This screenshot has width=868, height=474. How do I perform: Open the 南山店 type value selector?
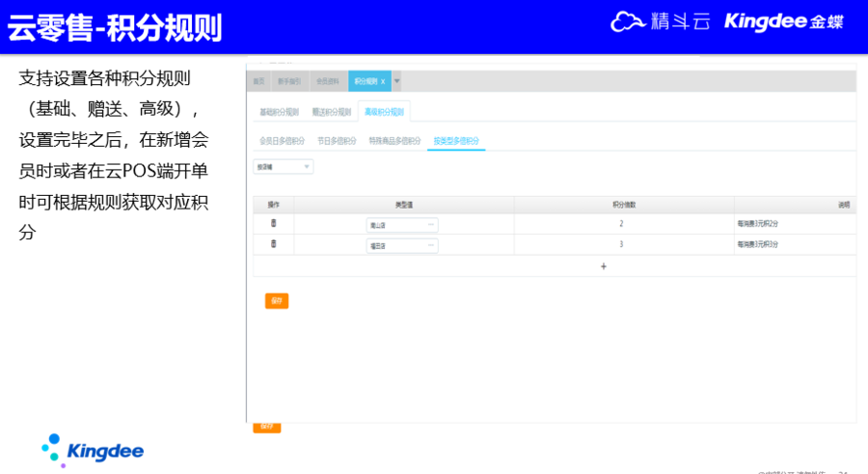(402, 225)
